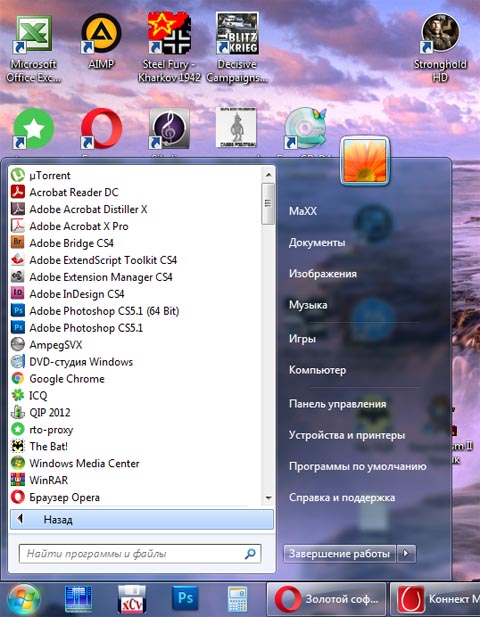This screenshot has height=617, width=480.
Task: Go back with Назад button
Action: tap(142, 519)
